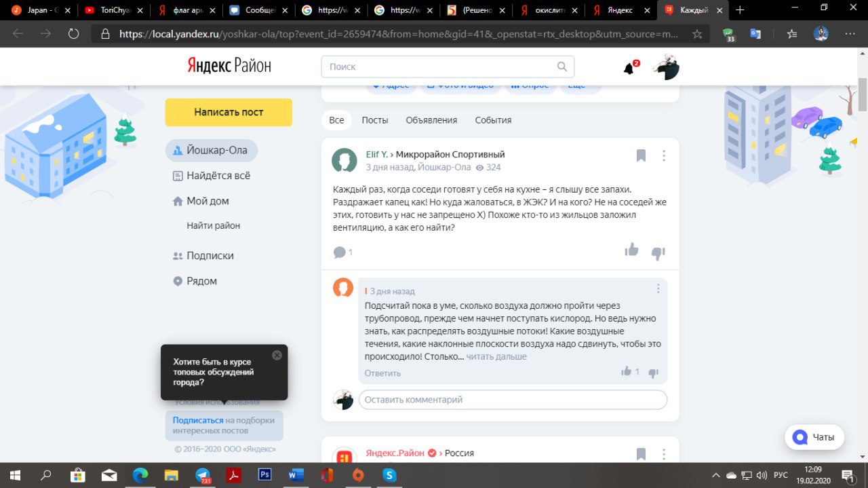The height and width of the screenshot is (488, 868).
Task: Like the Elif Y. post with thumbs up
Action: coord(632,250)
